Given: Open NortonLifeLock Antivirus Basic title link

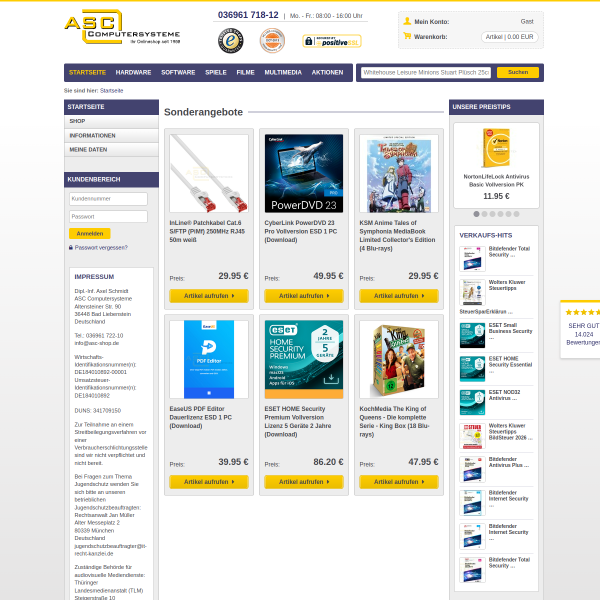Looking at the screenshot, I should pyautogui.click(x=496, y=181).
